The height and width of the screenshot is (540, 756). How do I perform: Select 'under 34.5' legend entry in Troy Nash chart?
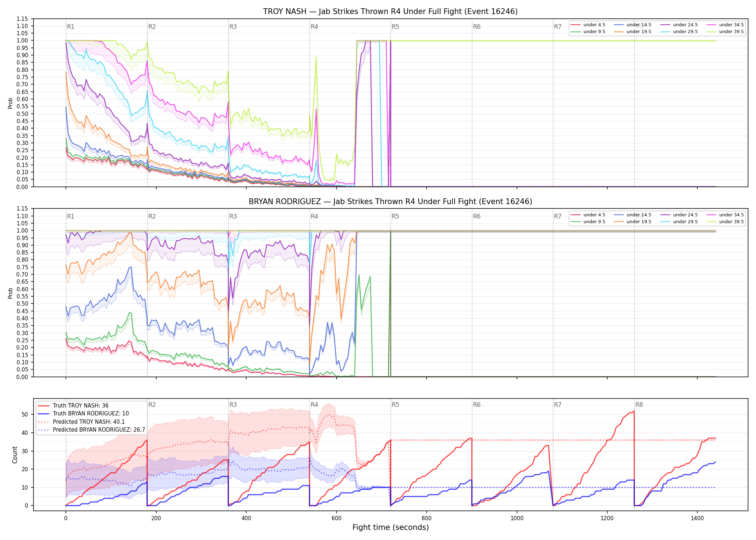click(x=725, y=25)
